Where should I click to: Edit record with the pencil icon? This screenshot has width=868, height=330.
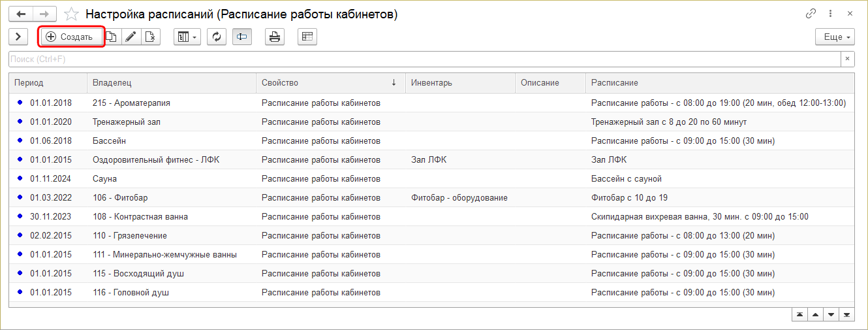(131, 37)
